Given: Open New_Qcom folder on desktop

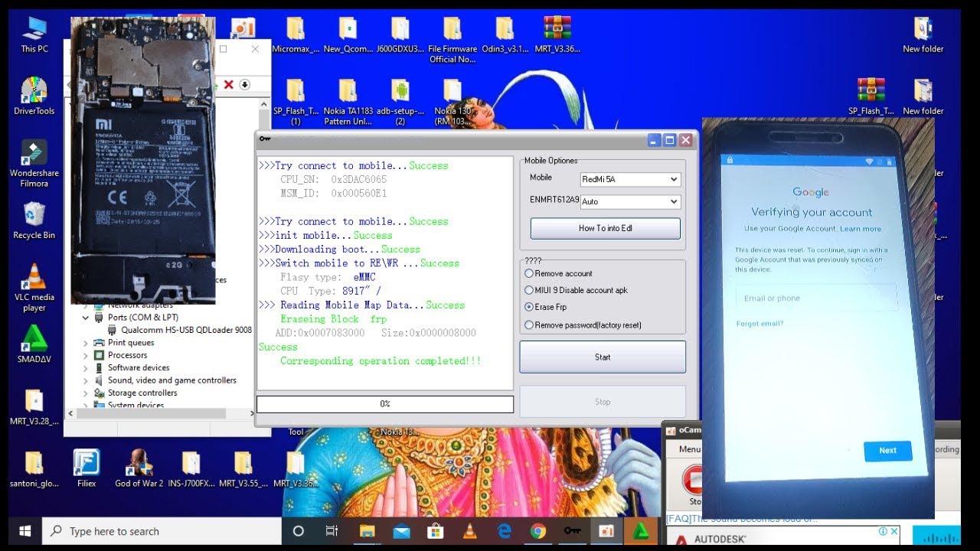Looking at the screenshot, I should tap(348, 34).
